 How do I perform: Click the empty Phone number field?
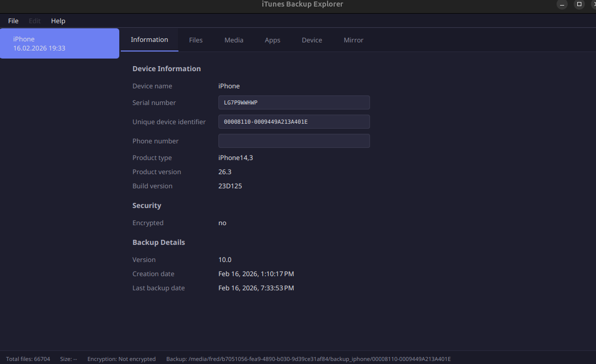coord(294,141)
